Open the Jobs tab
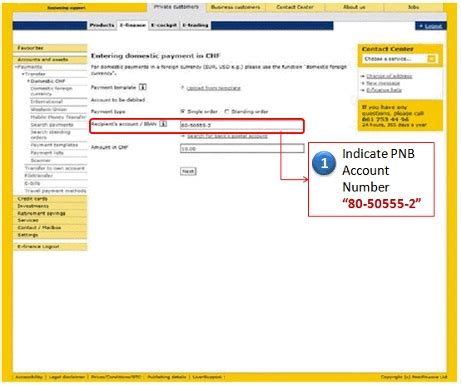The width and height of the screenshot is (461, 386). (414, 7)
